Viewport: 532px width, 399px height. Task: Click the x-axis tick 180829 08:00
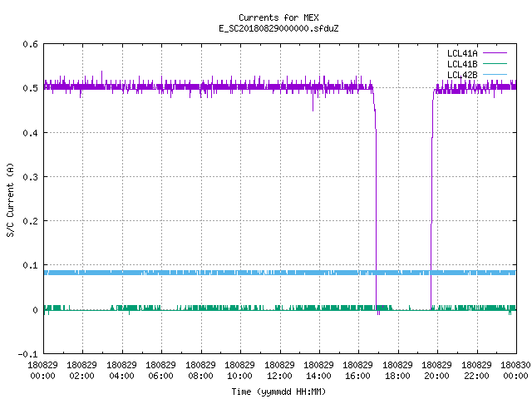click(x=200, y=371)
